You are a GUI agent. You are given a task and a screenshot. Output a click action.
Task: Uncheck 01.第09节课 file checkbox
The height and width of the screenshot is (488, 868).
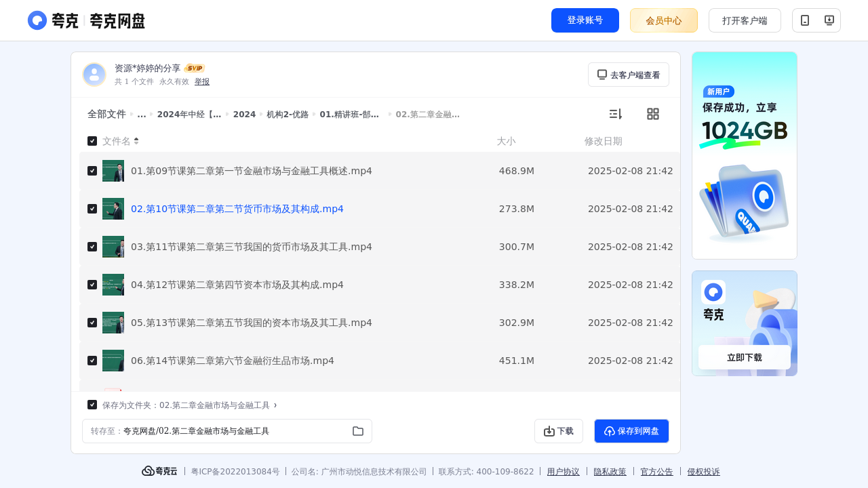[92, 171]
